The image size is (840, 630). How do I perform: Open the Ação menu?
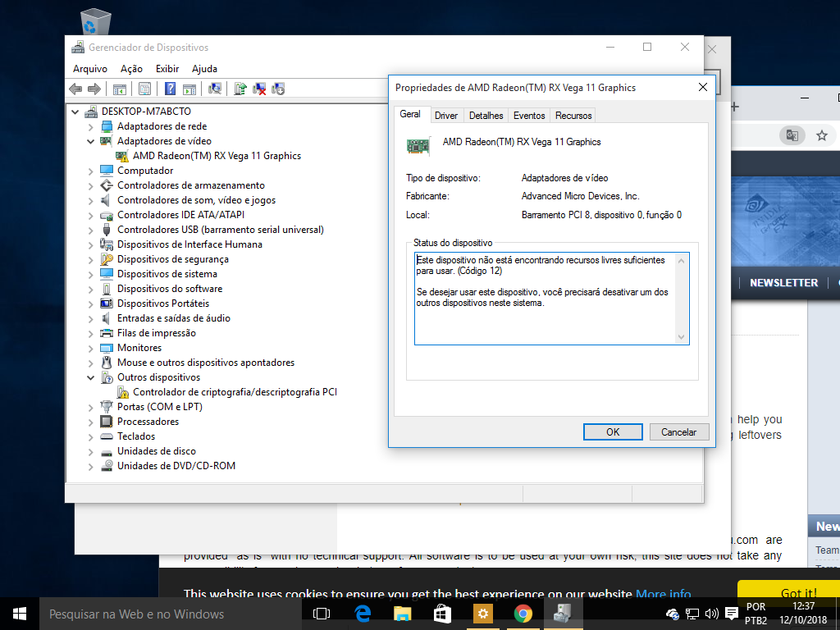131,69
